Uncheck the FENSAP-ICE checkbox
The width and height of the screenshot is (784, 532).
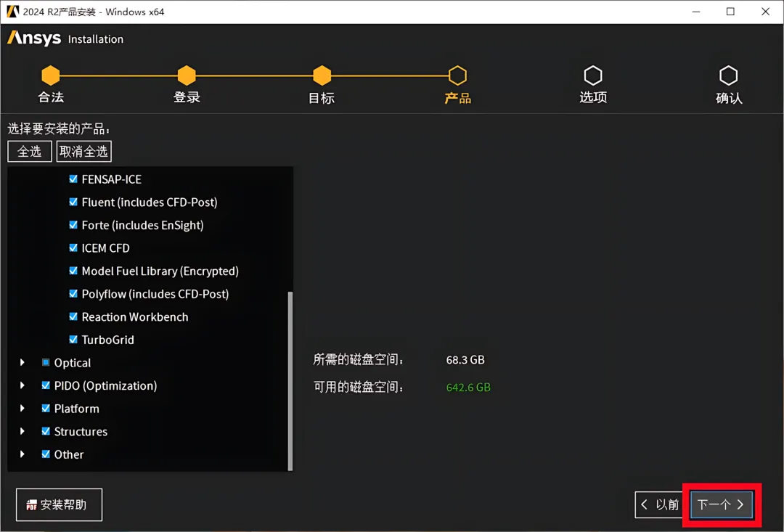point(73,179)
